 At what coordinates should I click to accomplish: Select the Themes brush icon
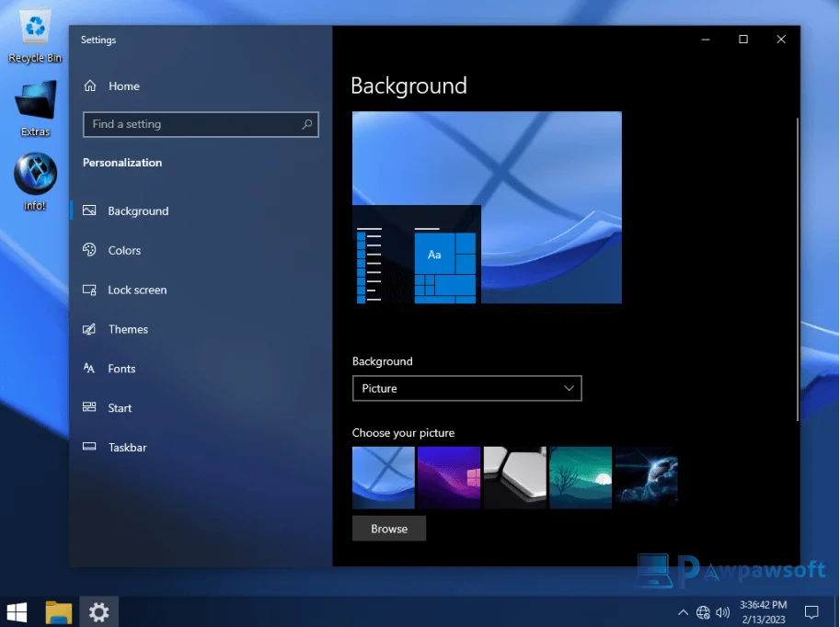pyautogui.click(x=88, y=329)
